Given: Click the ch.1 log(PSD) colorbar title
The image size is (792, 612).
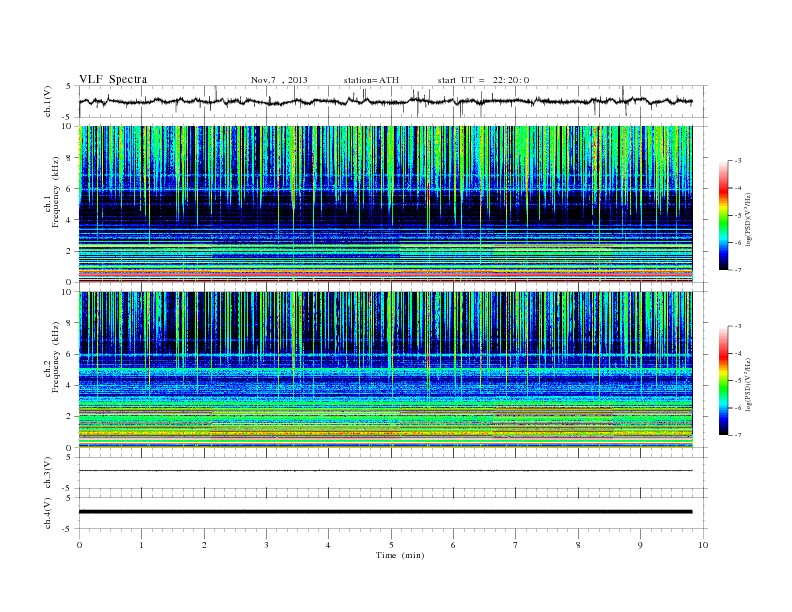Looking at the screenshot, I should 750,219.
